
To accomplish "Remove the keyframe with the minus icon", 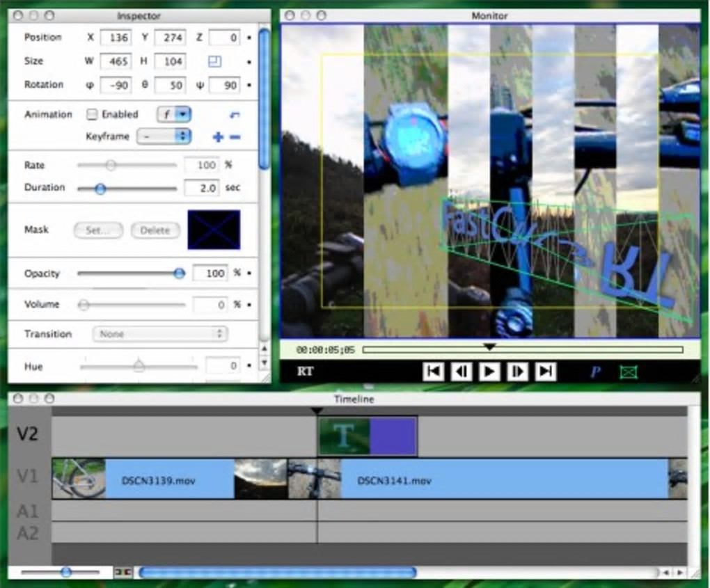I will [235, 137].
